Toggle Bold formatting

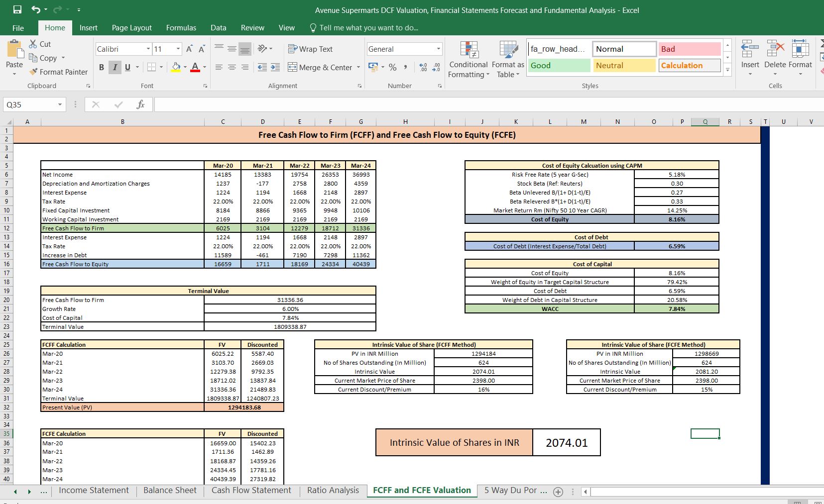pyautogui.click(x=102, y=67)
